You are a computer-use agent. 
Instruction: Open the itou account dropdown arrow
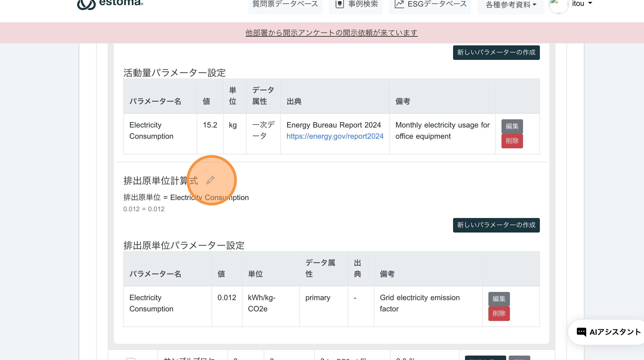[590, 3]
